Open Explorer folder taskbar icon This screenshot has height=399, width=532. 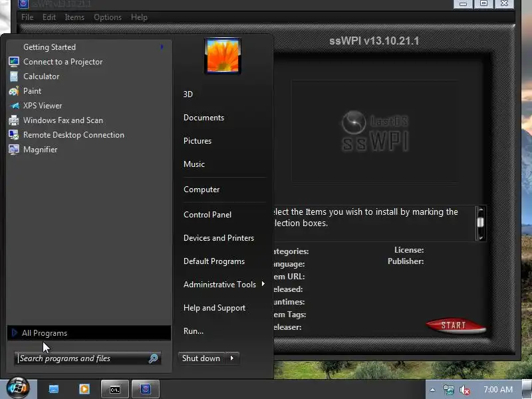pyautogui.click(x=54, y=389)
